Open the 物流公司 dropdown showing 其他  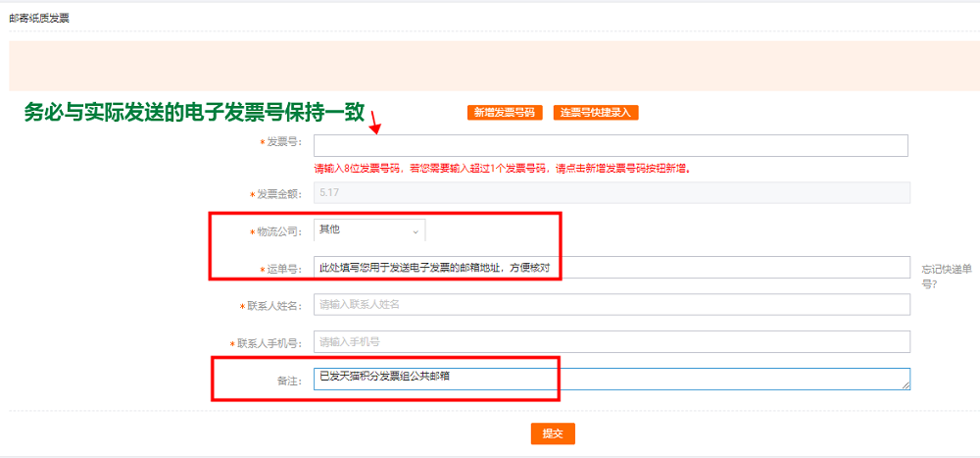click(x=368, y=230)
